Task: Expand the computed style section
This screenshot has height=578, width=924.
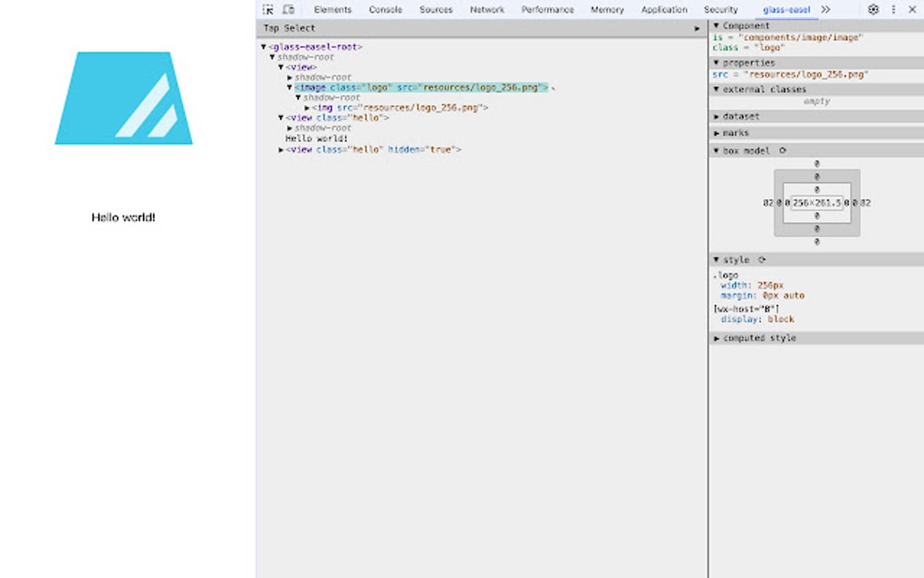Action: coord(717,337)
